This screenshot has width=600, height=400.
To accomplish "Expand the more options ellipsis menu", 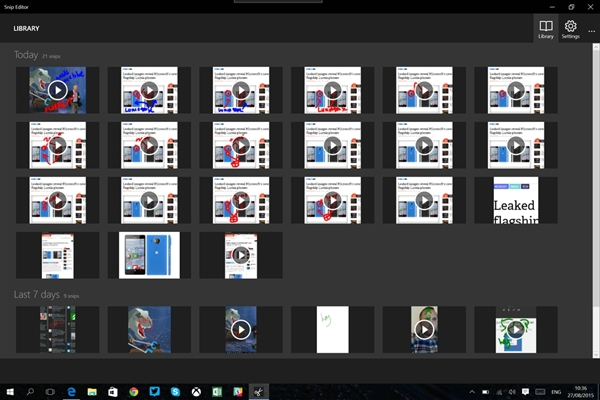I will (591, 30).
